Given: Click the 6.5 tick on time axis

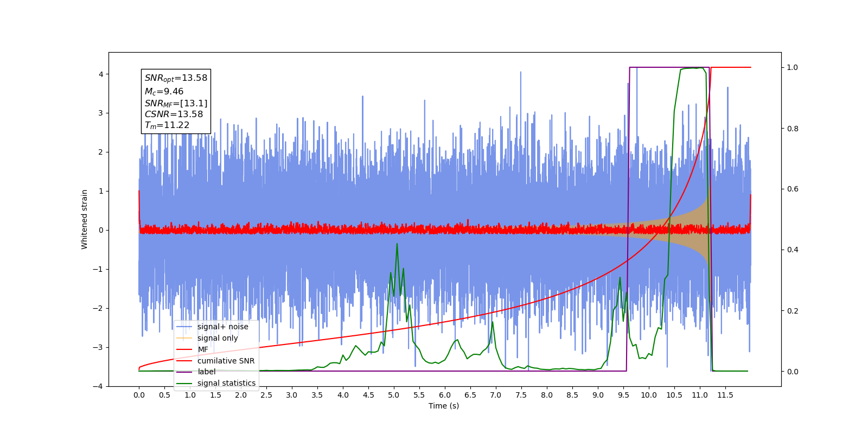Looking at the screenshot, I should (x=470, y=395).
